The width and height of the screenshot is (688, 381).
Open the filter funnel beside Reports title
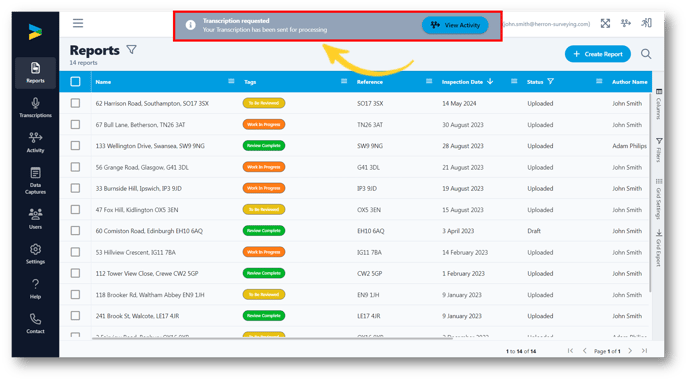click(131, 50)
